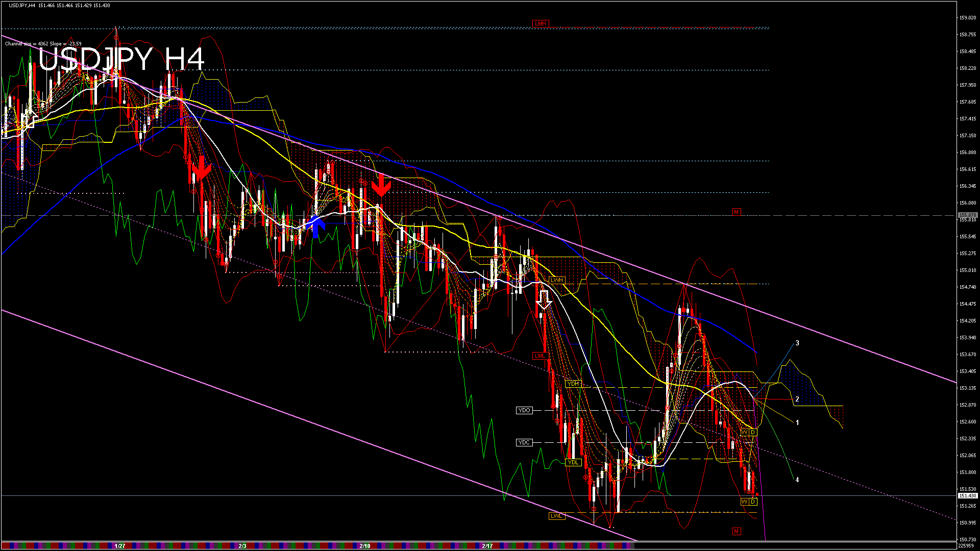This screenshot has width=980, height=551.
Task: Click the M label near the 150.995 level
Action: (x=736, y=531)
